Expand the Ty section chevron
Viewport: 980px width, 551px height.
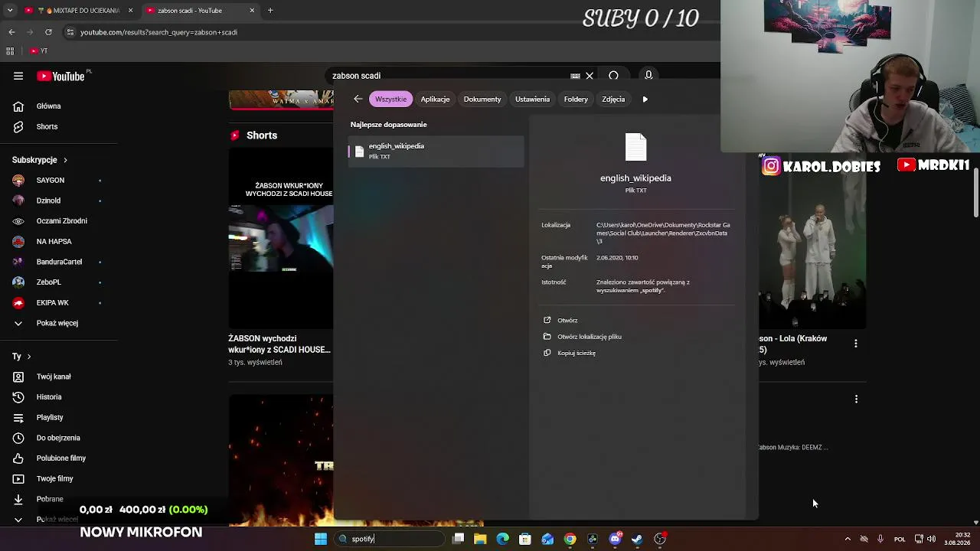tap(29, 357)
